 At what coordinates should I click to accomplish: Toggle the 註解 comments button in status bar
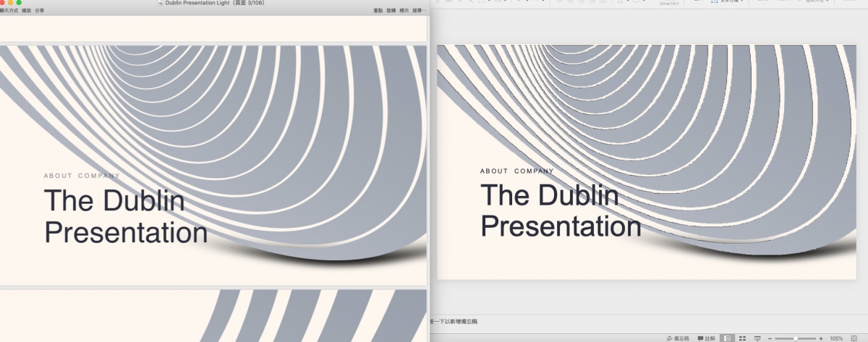coord(706,338)
